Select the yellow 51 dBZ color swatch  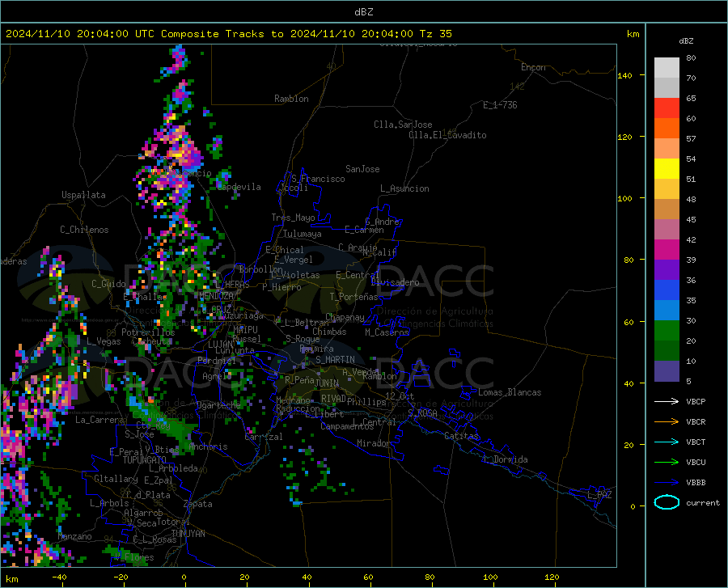tap(667, 169)
